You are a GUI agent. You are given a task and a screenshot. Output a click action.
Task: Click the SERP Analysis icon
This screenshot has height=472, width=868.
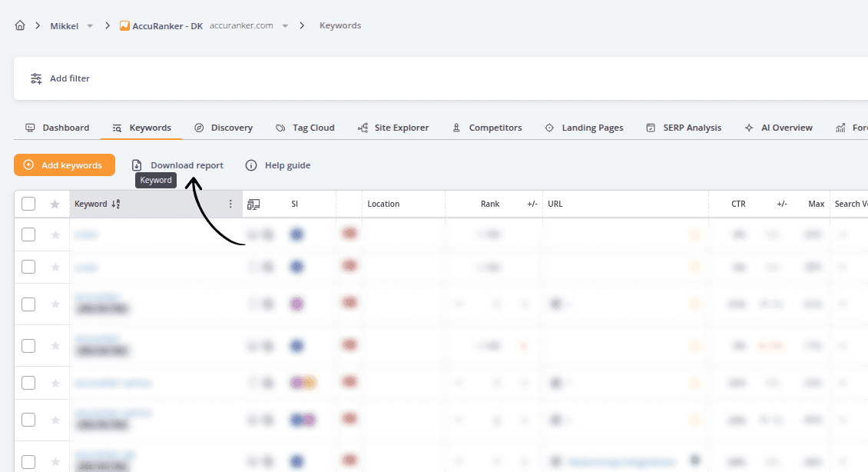coord(651,128)
